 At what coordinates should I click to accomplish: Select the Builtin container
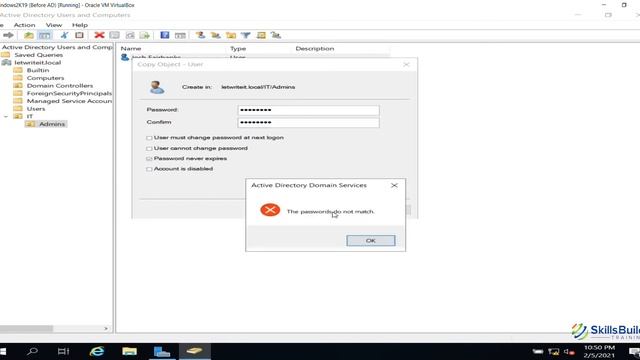(38, 70)
